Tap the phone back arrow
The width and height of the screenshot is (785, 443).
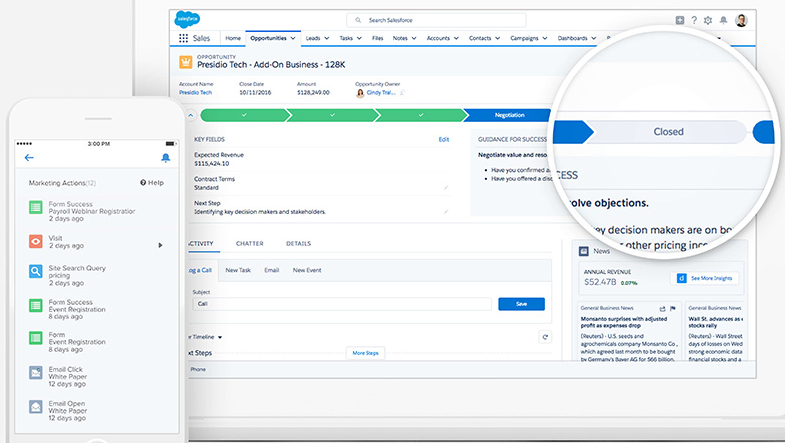[x=29, y=158]
